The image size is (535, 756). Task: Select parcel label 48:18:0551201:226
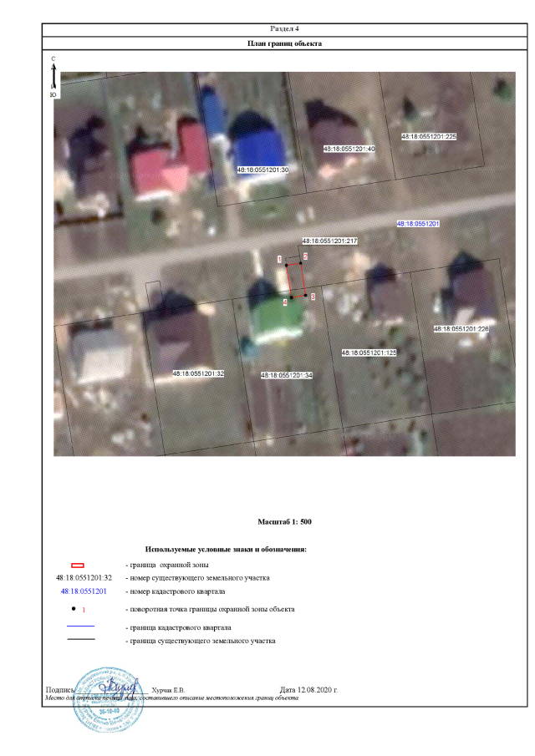[461, 329]
